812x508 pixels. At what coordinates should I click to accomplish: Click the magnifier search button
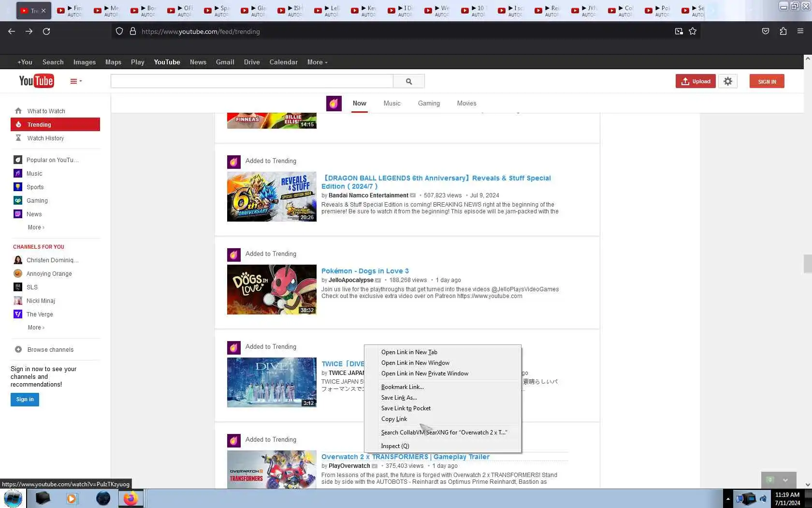pyautogui.click(x=409, y=81)
